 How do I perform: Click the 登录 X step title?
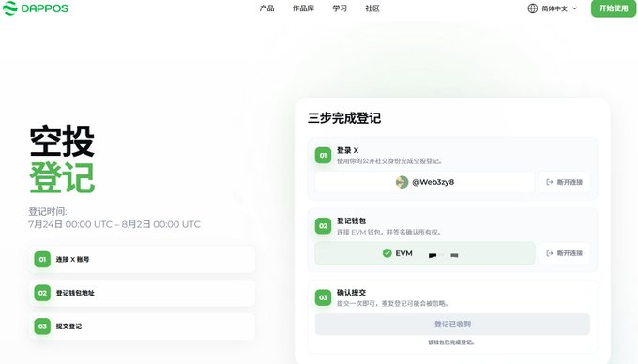pyautogui.click(x=347, y=150)
